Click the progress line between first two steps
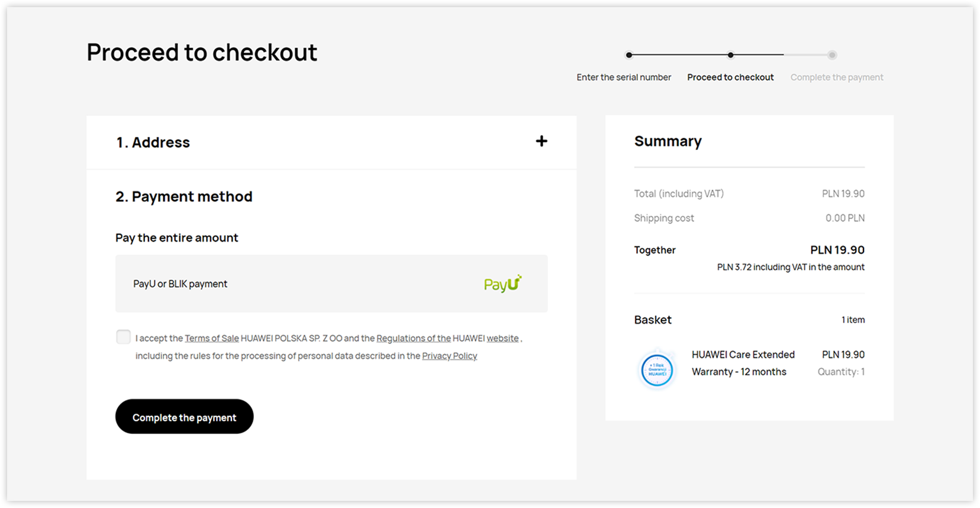The image size is (980, 508). coord(680,55)
